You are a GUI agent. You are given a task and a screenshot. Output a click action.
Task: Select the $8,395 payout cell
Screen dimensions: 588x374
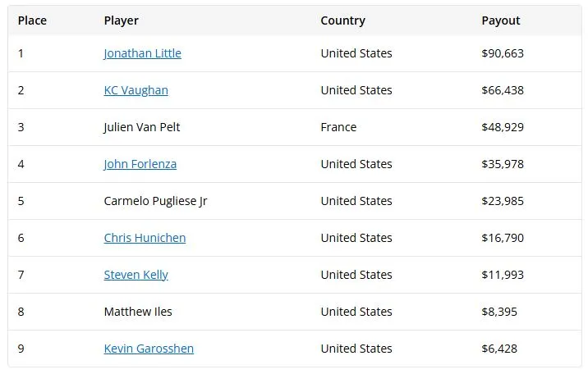coord(499,312)
